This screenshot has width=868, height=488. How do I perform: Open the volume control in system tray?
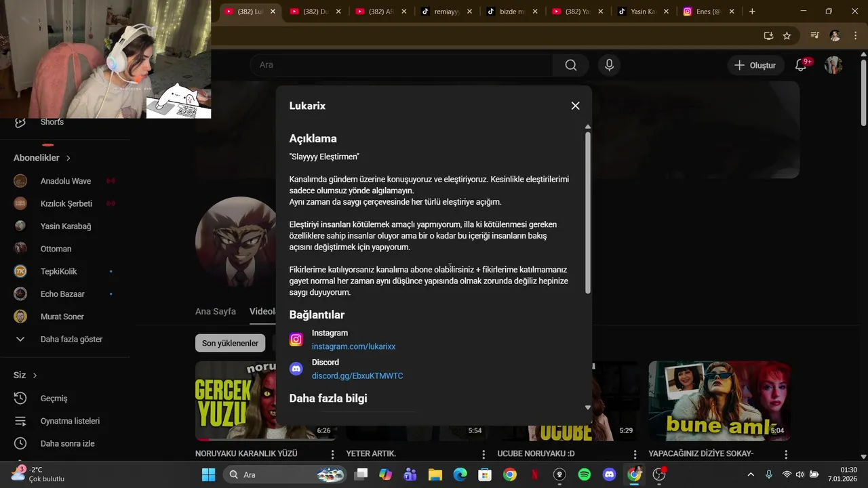tap(800, 474)
